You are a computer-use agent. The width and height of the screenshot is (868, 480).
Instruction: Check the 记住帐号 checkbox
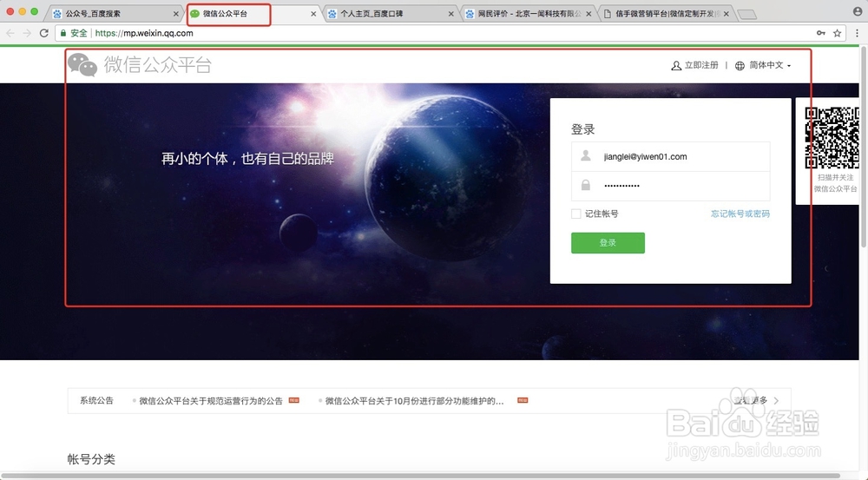[576, 214]
